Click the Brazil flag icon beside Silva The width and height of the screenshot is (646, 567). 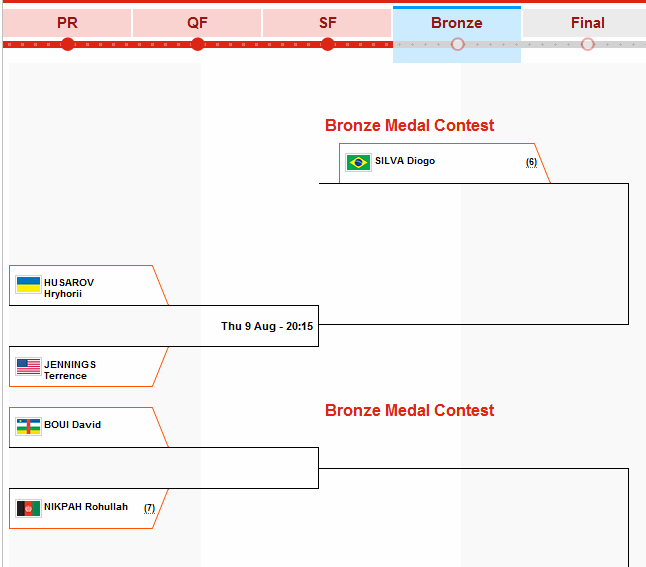(358, 162)
